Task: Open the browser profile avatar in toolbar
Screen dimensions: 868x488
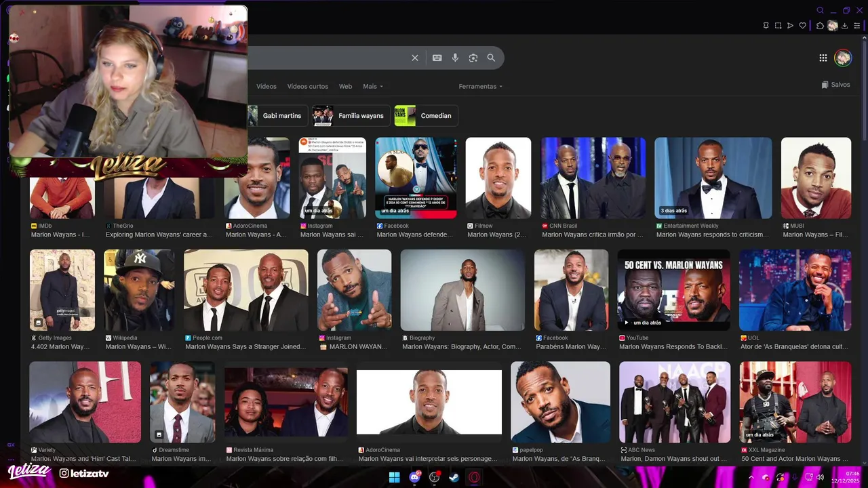Action: [x=833, y=26]
